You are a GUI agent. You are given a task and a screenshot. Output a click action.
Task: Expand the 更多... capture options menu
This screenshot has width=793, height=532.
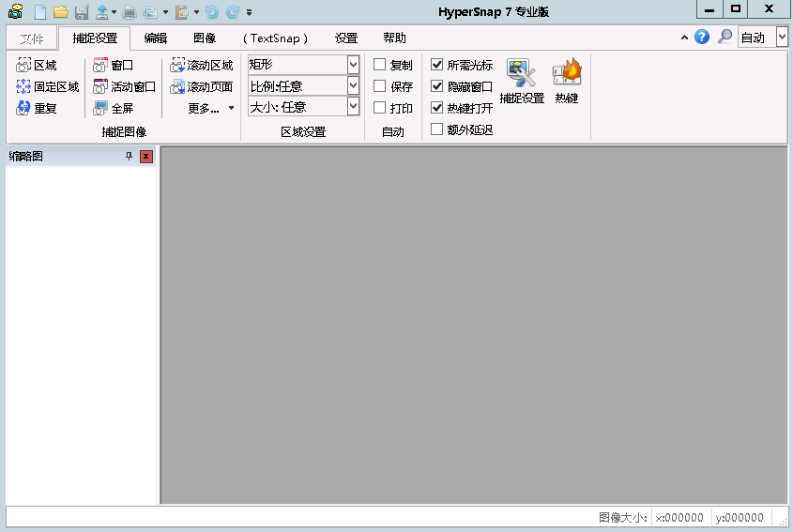[x=210, y=108]
